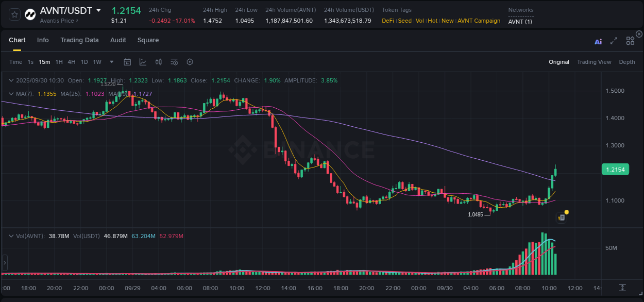The width and height of the screenshot is (644, 302).
Task: Open the news icon with yellow notification dot
Action: [561, 217]
